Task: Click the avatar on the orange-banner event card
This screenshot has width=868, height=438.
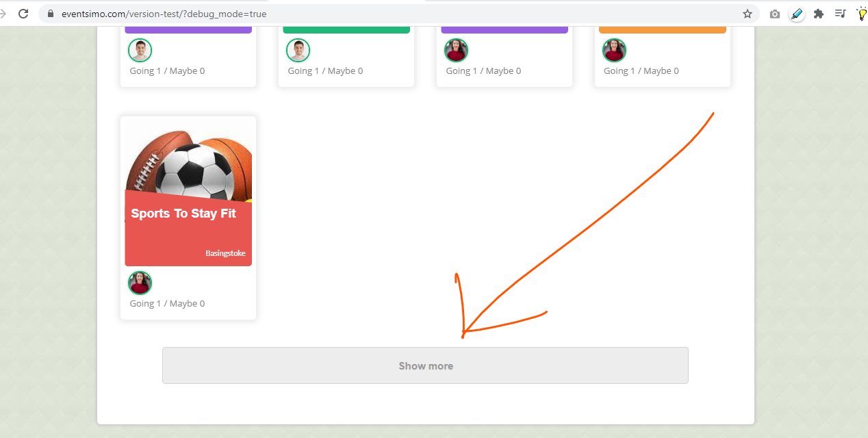Action: click(x=614, y=50)
